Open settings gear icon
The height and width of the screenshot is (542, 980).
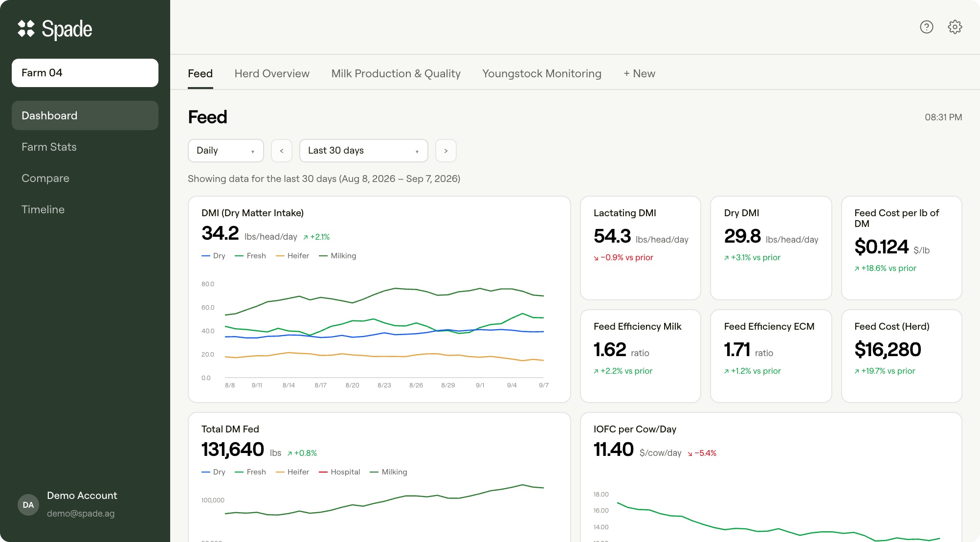point(955,27)
